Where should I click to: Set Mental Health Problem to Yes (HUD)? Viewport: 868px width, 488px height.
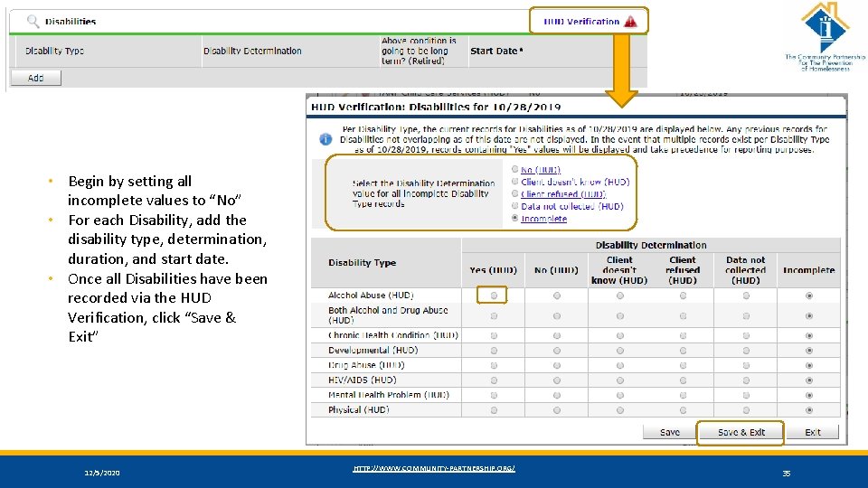click(494, 395)
